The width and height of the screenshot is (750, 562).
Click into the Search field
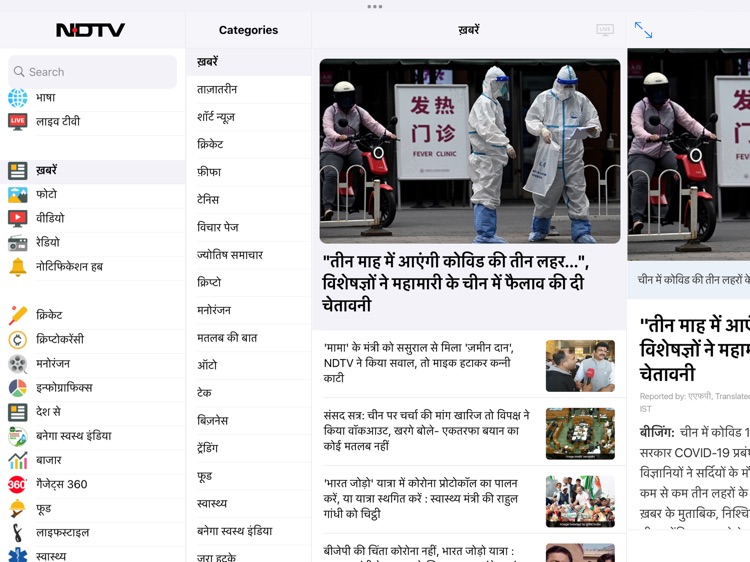tap(92, 72)
